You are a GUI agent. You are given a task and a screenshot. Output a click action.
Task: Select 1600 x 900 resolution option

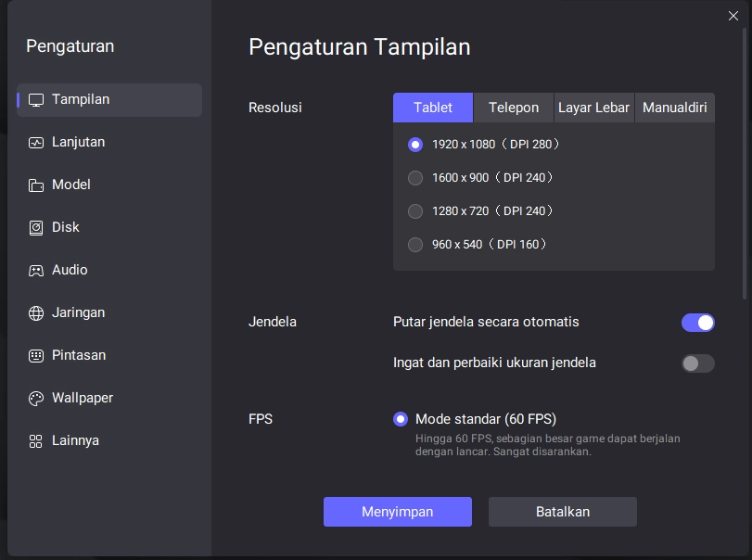[415, 178]
